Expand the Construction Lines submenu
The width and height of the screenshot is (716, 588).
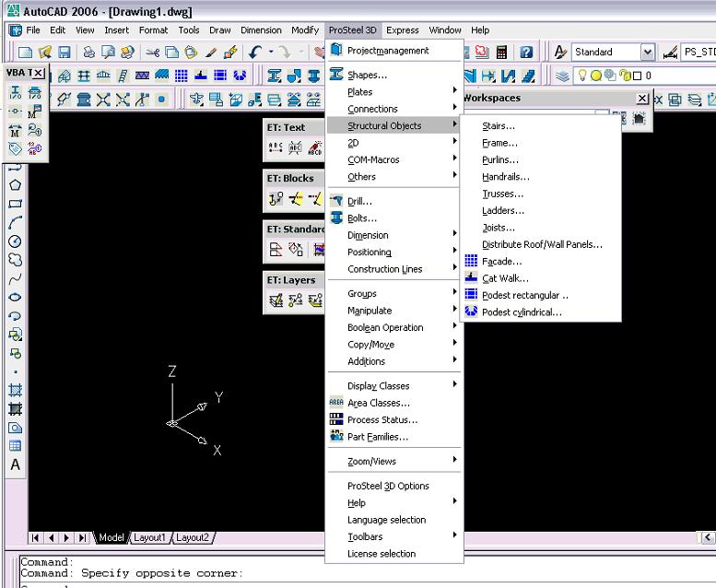(393, 269)
